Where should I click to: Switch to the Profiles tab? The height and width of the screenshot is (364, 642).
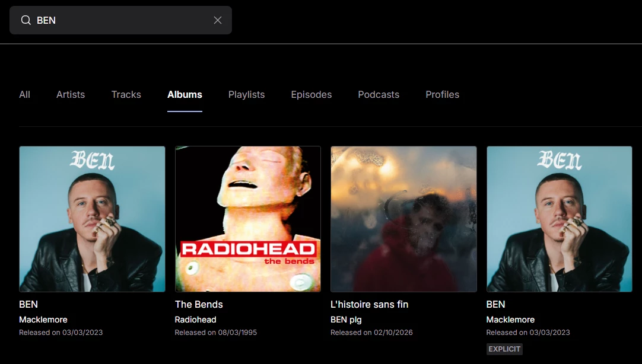442,94
